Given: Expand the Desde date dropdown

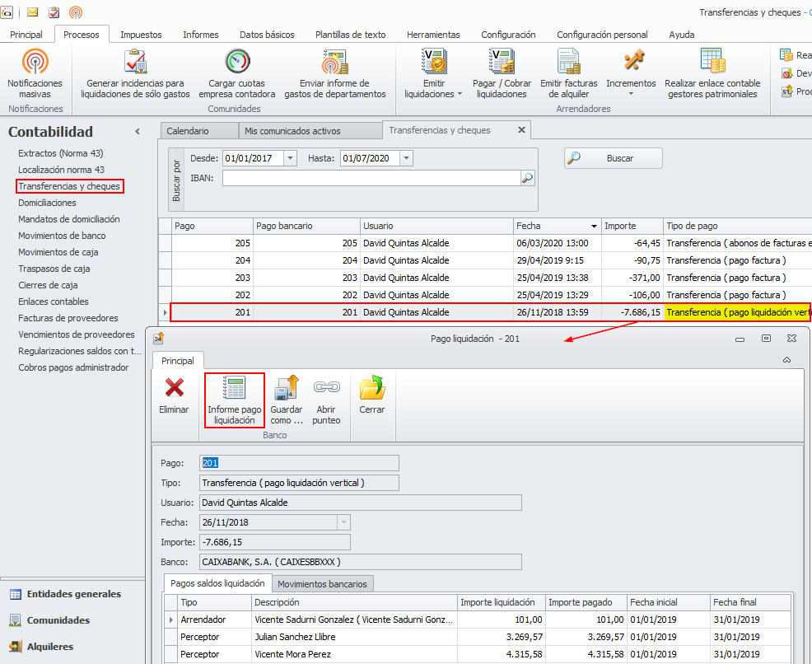Looking at the screenshot, I should pyautogui.click(x=290, y=158).
